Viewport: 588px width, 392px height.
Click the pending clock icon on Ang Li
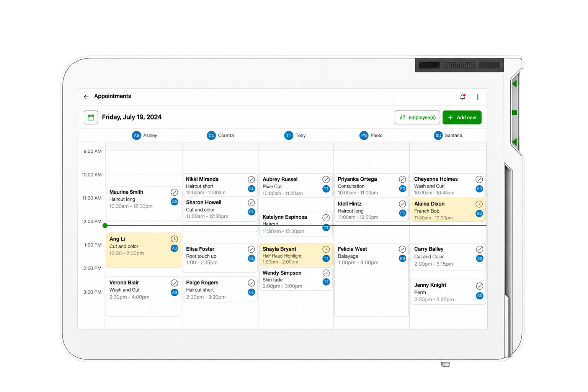174,239
